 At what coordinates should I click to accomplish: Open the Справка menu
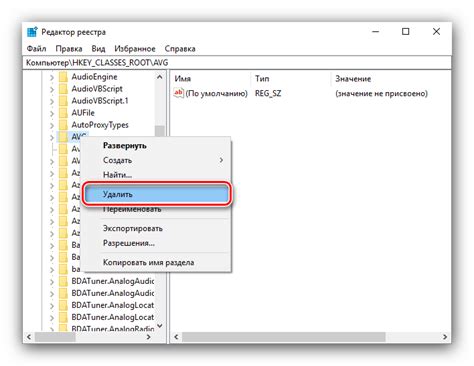click(180, 49)
